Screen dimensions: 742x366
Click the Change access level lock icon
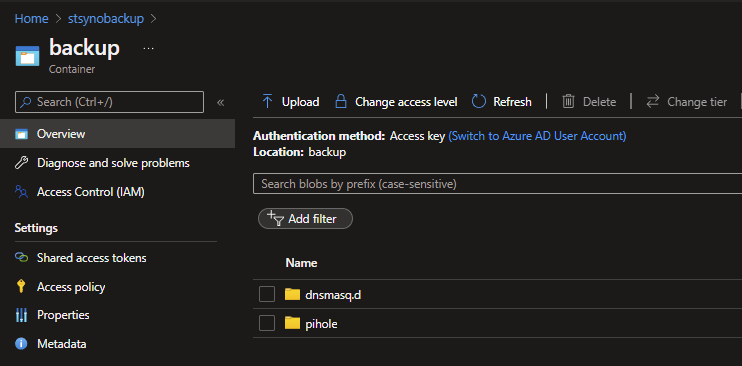tap(341, 102)
